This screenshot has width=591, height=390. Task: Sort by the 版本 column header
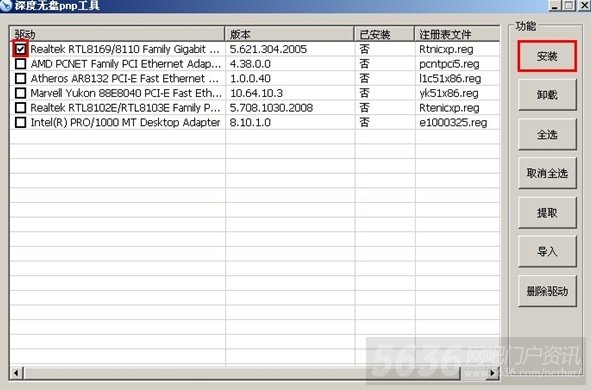[289, 34]
